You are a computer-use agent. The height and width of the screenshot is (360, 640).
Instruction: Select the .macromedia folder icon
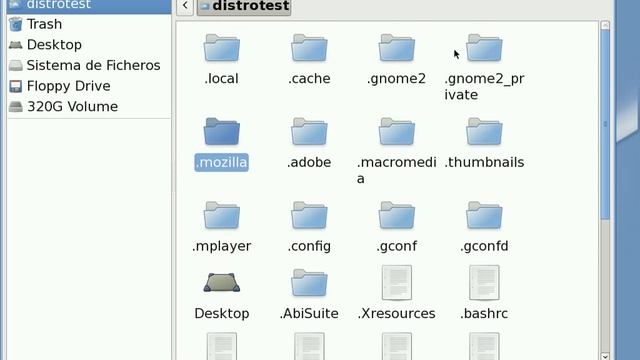click(x=396, y=131)
